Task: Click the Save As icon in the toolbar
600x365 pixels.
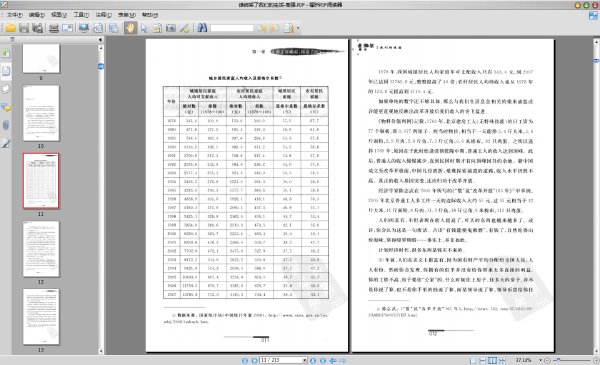Action: [x=38, y=28]
